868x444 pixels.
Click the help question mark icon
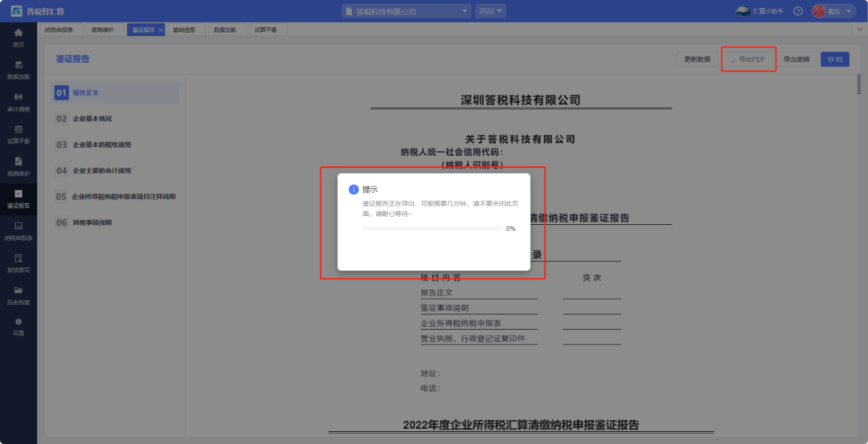pos(798,11)
